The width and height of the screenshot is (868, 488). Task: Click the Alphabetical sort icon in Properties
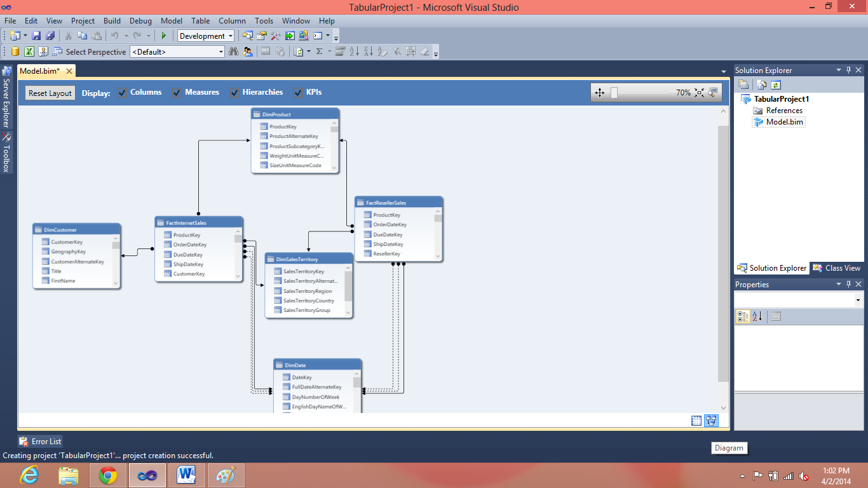(x=757, y=316)
